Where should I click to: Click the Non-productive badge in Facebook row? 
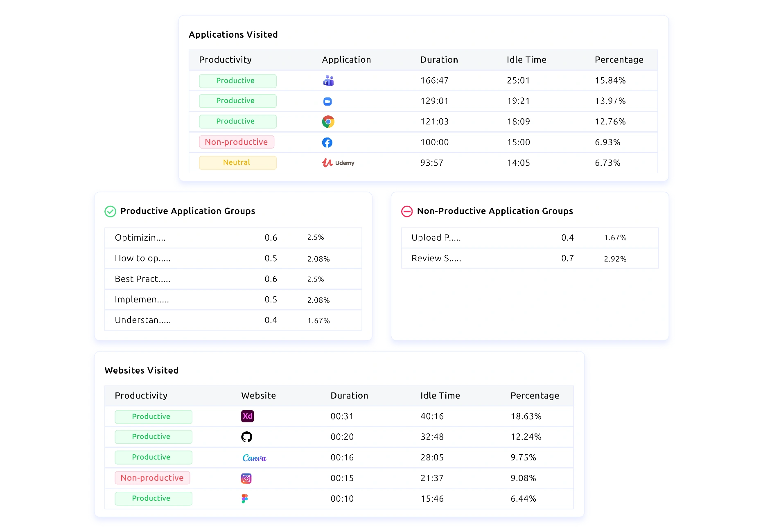click(x=236, y=142)
